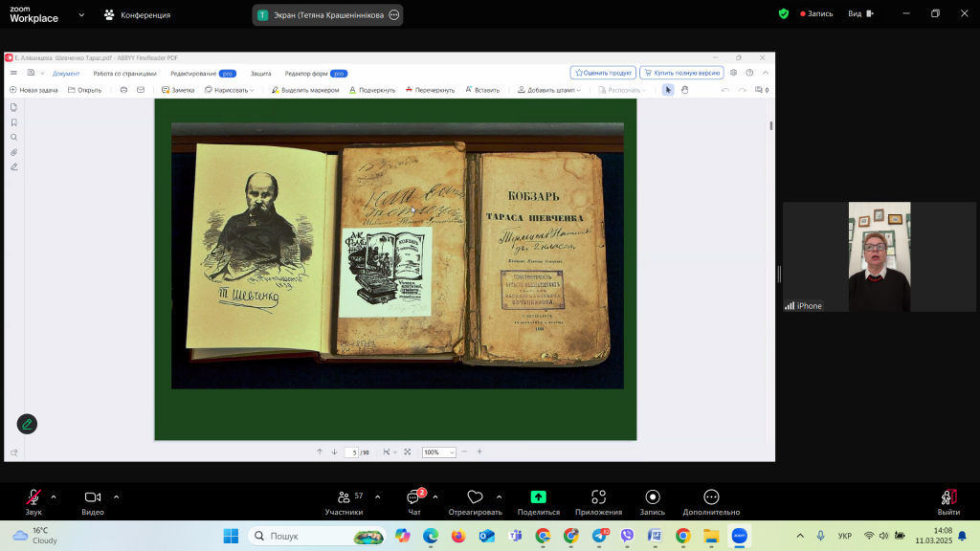Expand the Вид view dropdown in Zoom
This screenshot has width=980, height=551.
pos(859,14)
